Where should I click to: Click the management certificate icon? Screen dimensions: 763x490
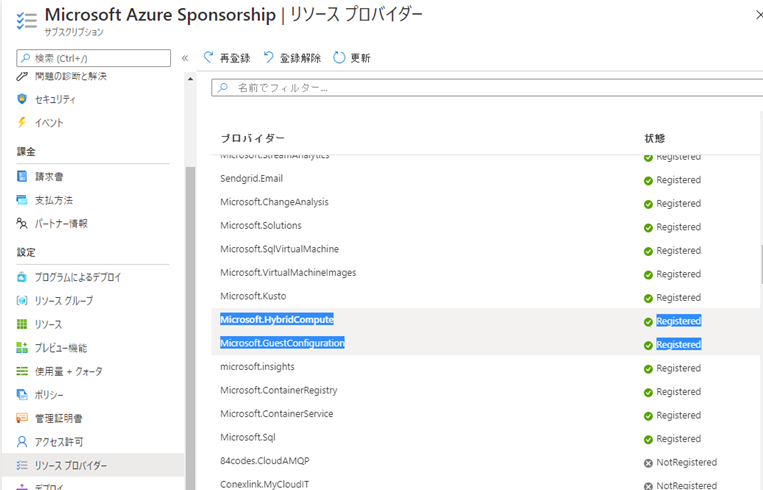tap(22, 418)
